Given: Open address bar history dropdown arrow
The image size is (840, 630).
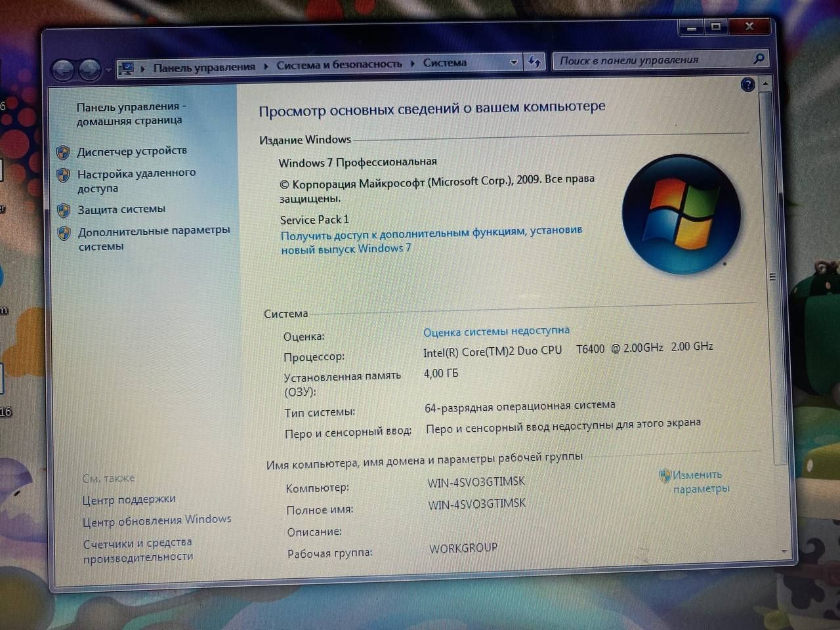Looking at the screenshot, I should (514, 63).
